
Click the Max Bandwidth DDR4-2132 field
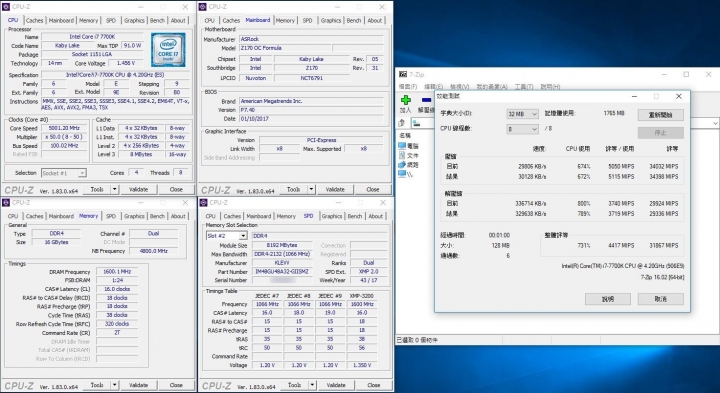(x=282, y=254)
